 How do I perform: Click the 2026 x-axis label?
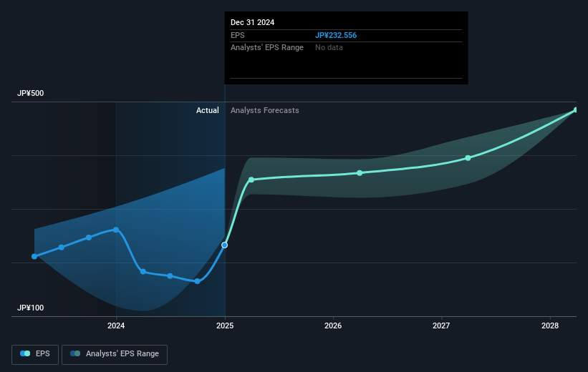point(333,326)
